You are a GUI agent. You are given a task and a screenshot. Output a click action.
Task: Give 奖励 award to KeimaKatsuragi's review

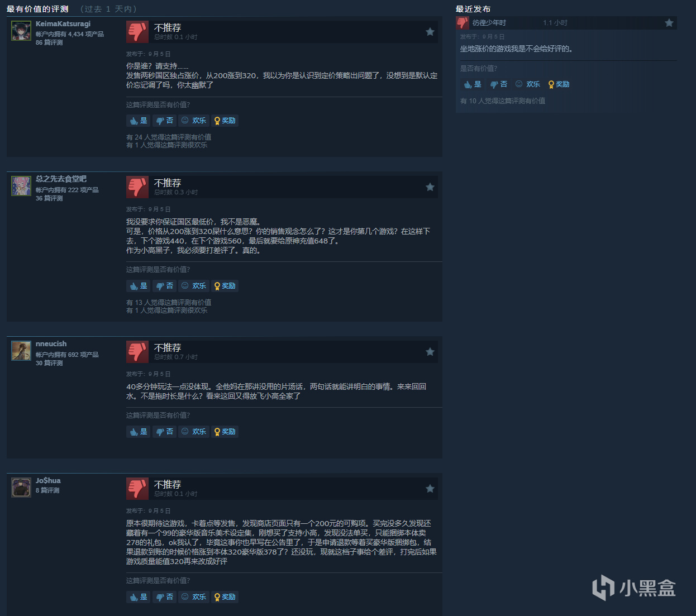225,121
